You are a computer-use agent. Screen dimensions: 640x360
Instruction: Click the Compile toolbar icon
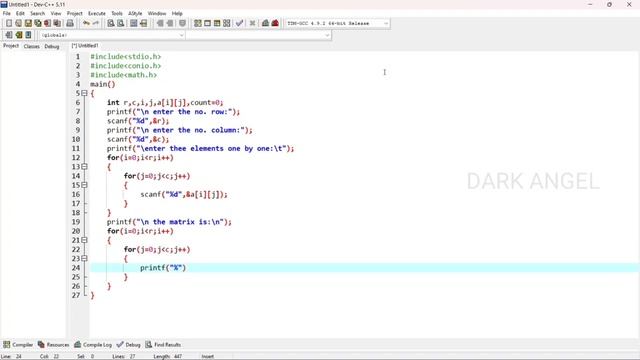pyautogui.click(x=198, y=23)
